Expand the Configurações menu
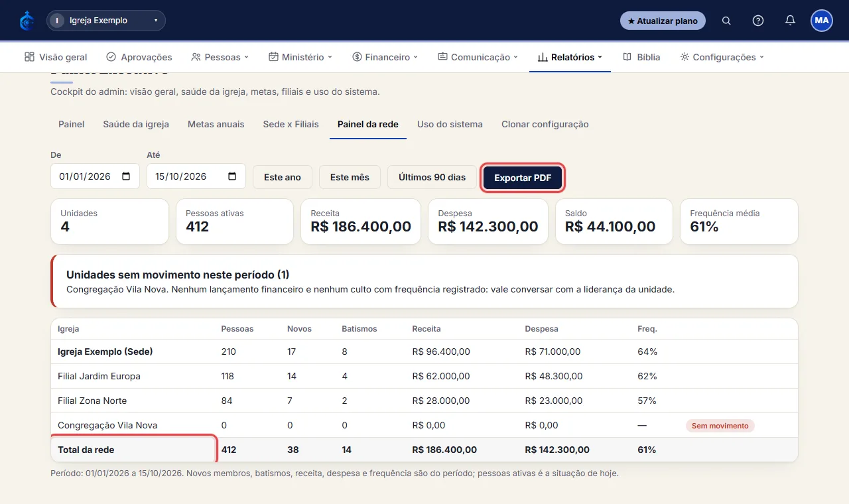 tap(722, 57)
